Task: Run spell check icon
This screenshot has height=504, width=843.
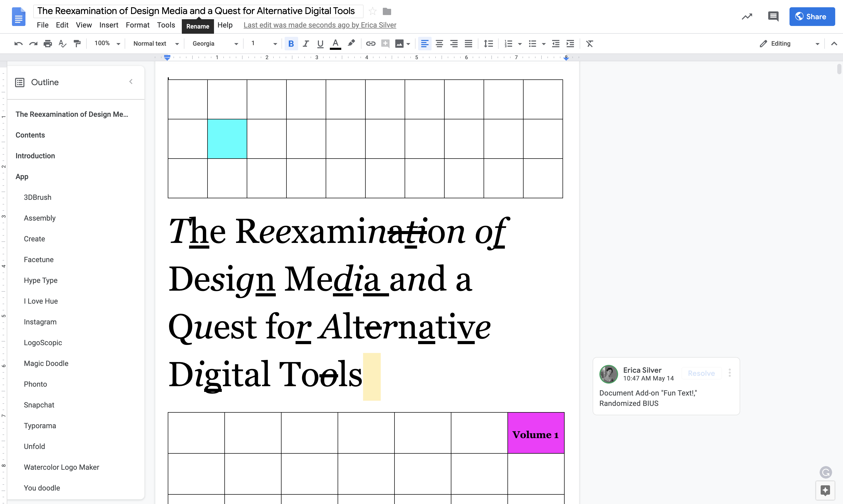Action: click(x=63, y=44)
